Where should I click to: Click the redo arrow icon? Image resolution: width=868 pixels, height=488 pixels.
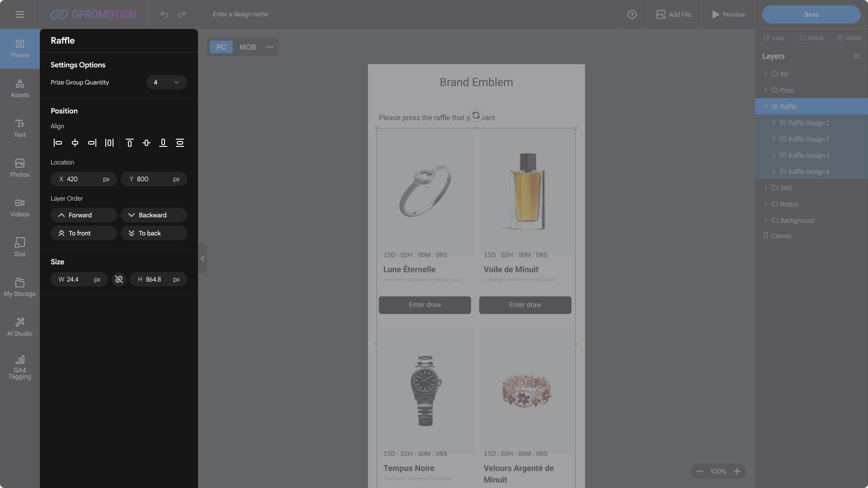[x=182, y=14]
